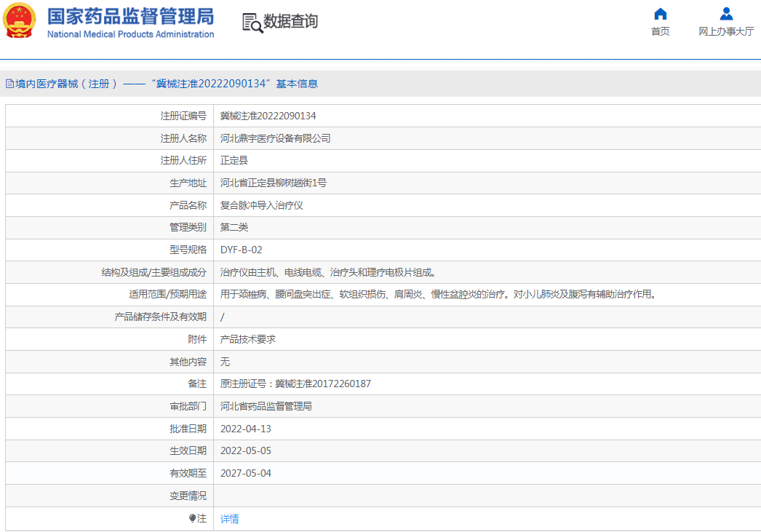Viewport: 761px width, 532px height.
Task: Select approval department 河北省药品监督管理局
Action: tap(266, 406)
